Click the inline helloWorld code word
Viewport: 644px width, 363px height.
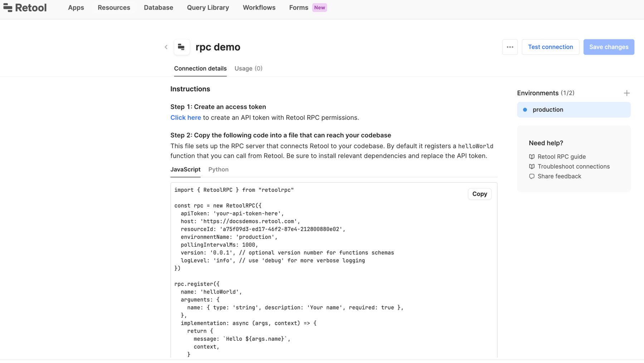point(475,146)
